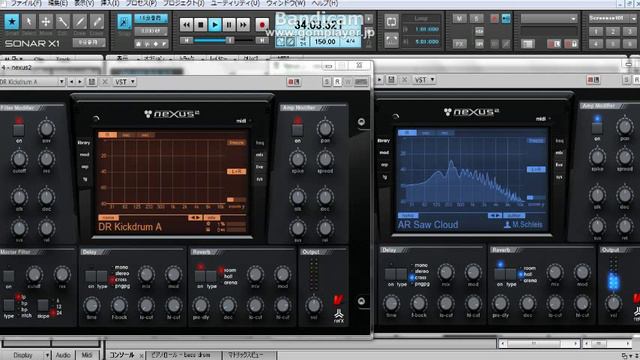Click the transport position slider thumb
This screenshot has width=640, height=360.
(230, 40)
